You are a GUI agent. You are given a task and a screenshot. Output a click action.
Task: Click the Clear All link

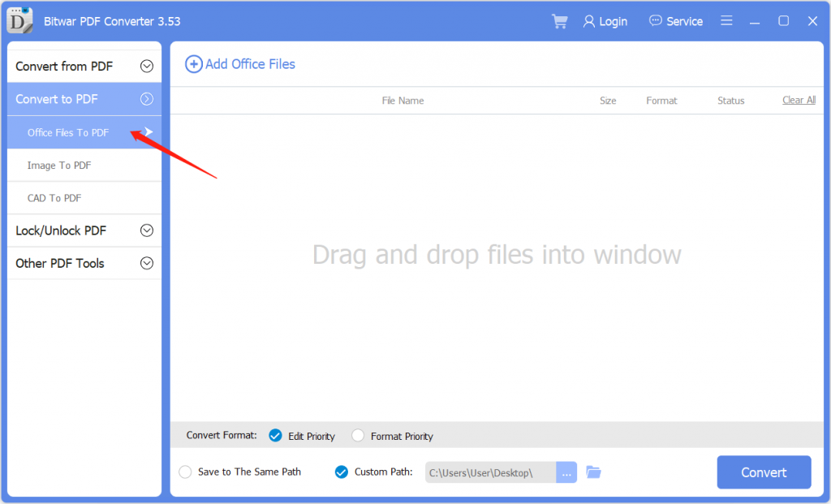[799, 100]
